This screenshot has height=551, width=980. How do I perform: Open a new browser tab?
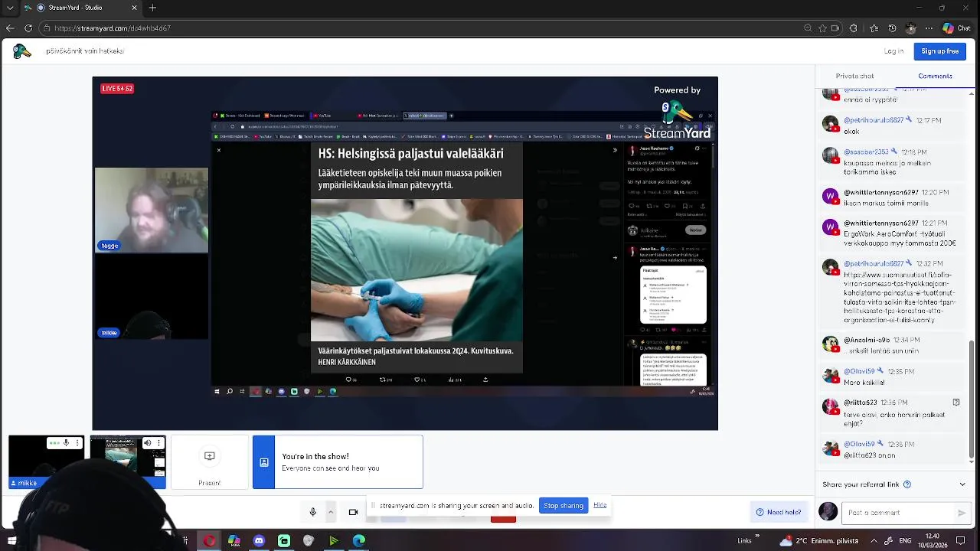(152, 8)
